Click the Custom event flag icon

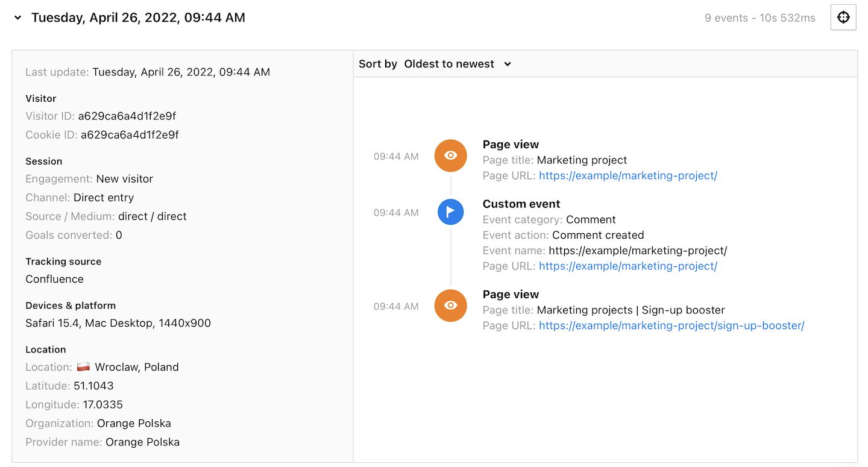tap(450, 212)
